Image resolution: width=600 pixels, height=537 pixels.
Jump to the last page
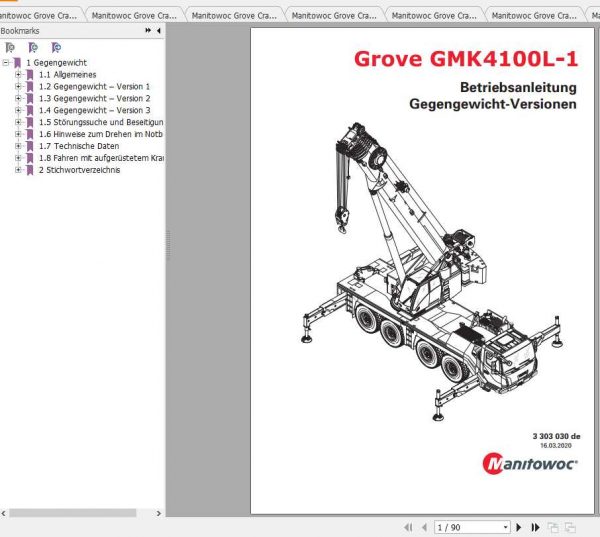[535, 527]
